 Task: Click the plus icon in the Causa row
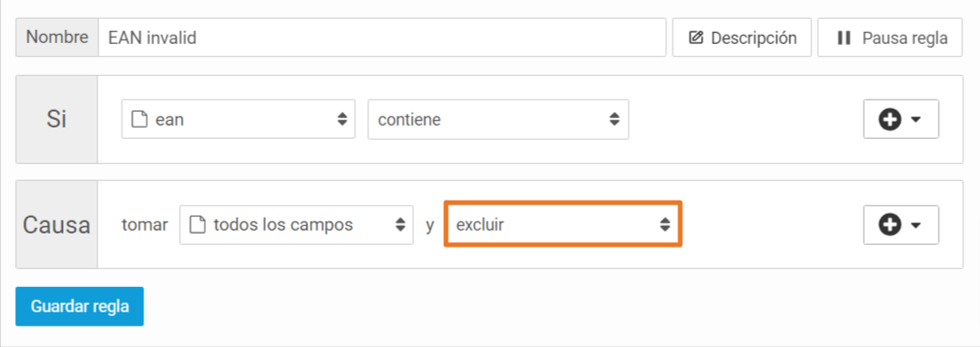pos(889,225)
